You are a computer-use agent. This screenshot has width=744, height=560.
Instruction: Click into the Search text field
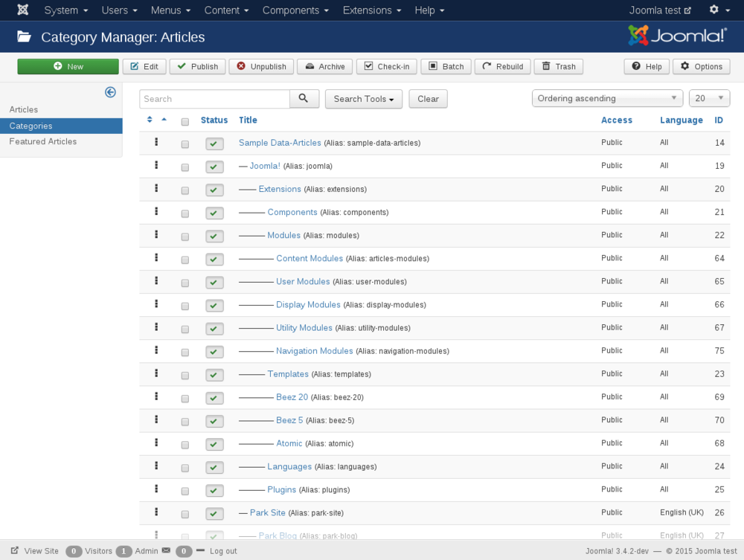pyautogui.click(x=214, y=99)
